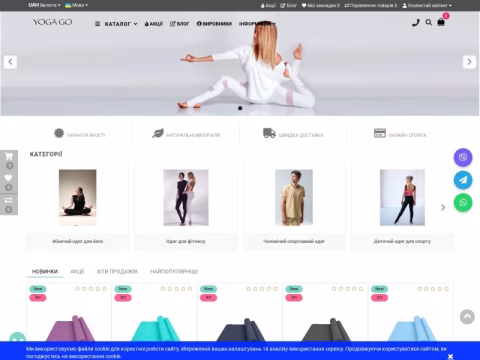Viewport: 480px width, 360px height.
Task: Open Чоловічий спортивний одяг category image
Action: 294,198
